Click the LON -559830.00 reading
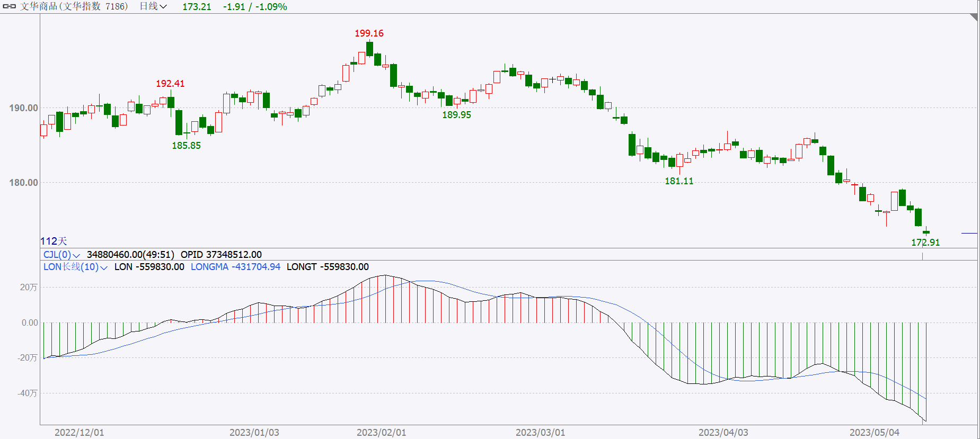Image resolution: width=980 pixels, height=439 pixels. pyautogui.click(x=149, y=267)
